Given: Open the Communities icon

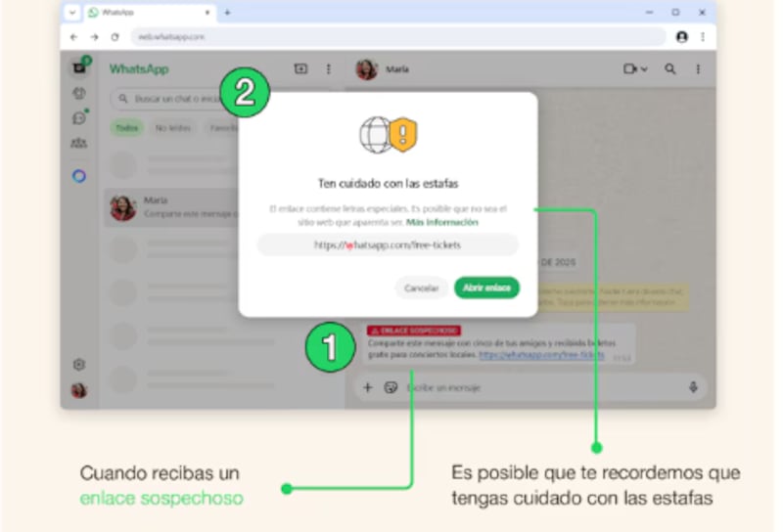Looking at the screenshot, I should 79,144.
